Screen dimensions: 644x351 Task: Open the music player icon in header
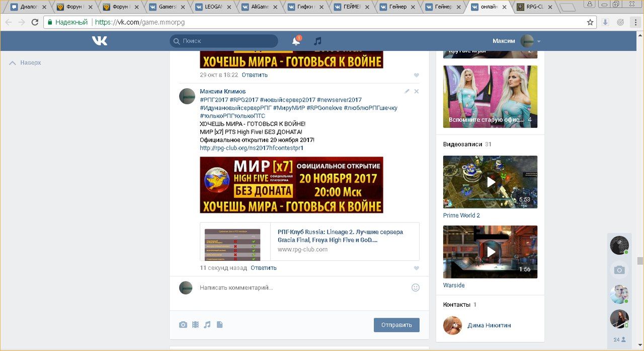pyautogui.click(x=317, y=41)
